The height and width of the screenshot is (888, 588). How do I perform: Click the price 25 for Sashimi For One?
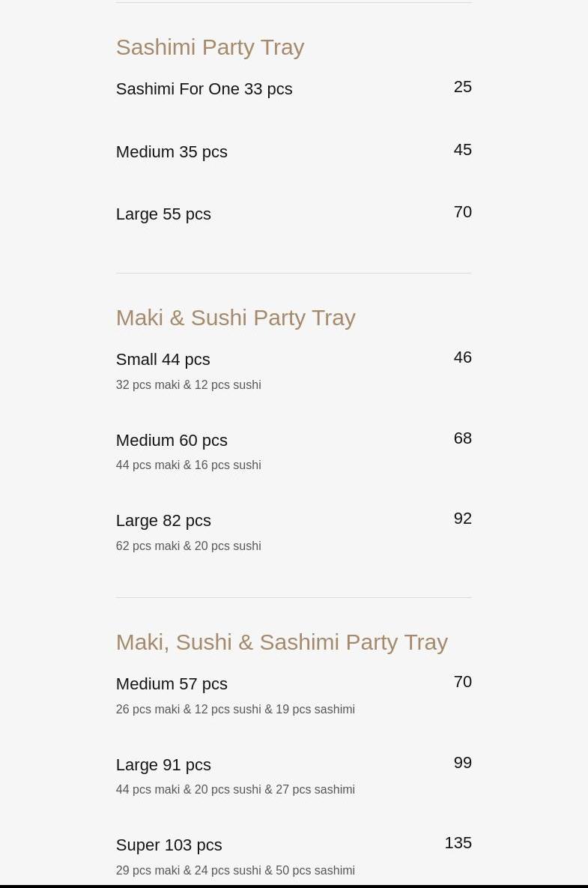(462, 87)
